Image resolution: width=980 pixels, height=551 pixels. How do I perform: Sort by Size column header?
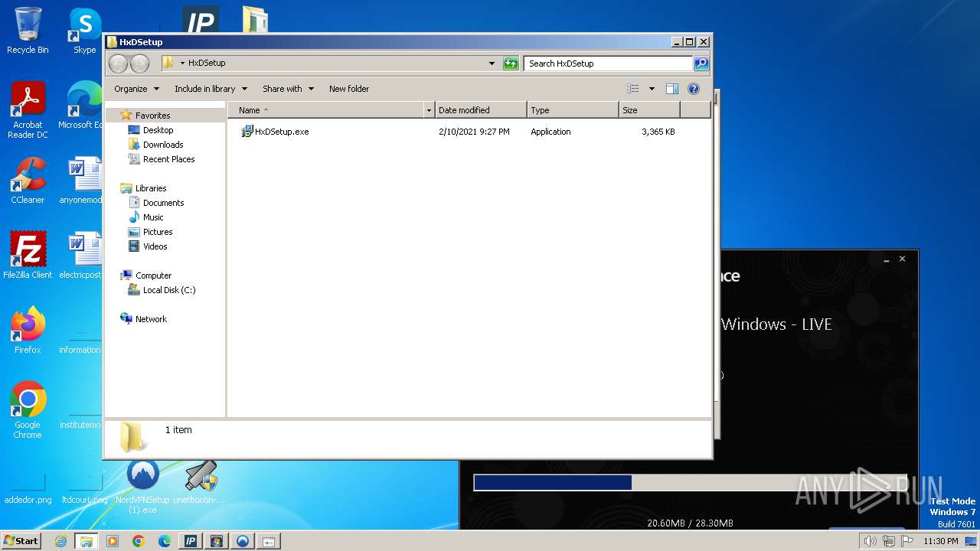(x=649, y=110)
